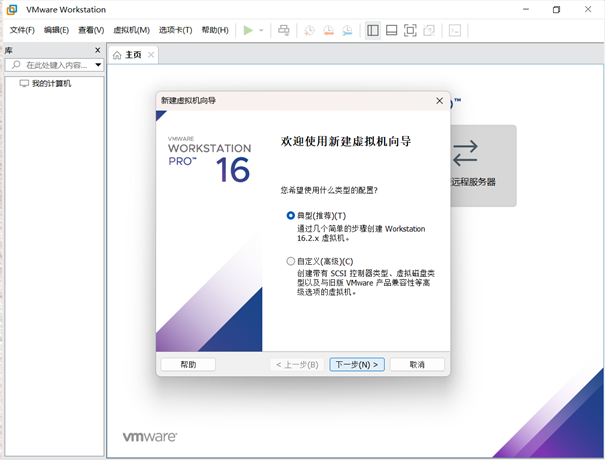Open the power options dropdown arrow
The height and width of the screenshot is (460, 605).
[261, 30]
